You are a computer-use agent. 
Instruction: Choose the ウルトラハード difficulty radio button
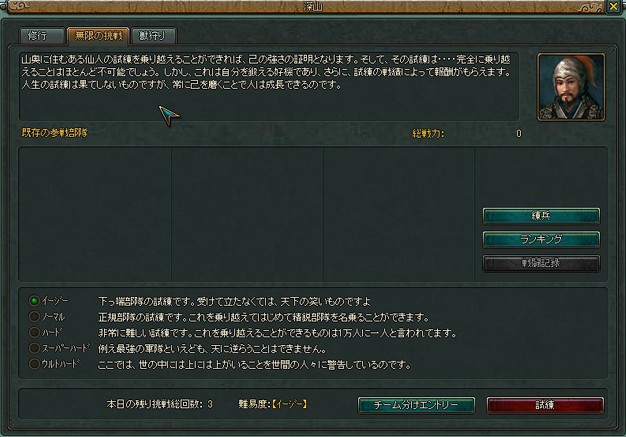pyautogui.click(x=34, y=364)
